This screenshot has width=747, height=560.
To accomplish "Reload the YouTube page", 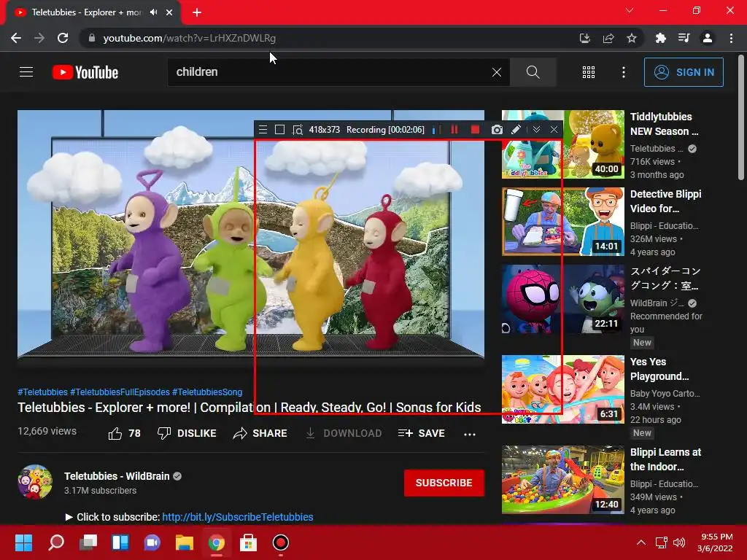I will 63,38.
